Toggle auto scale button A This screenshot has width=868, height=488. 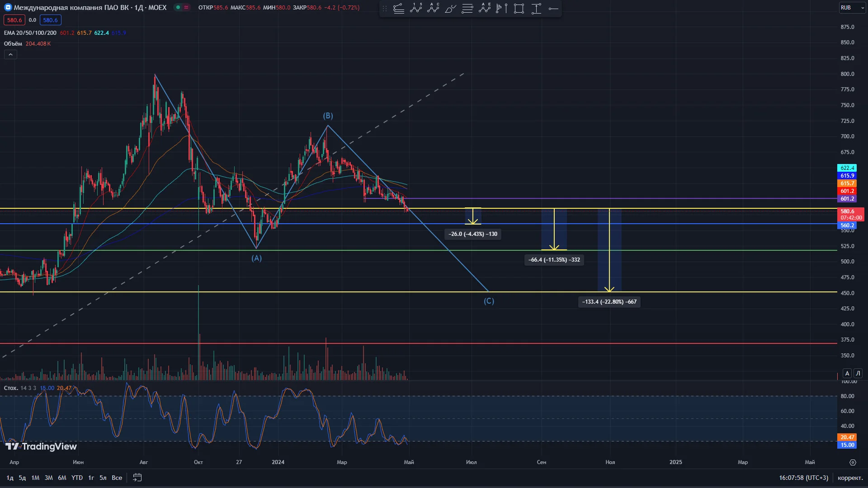(x=847, y=373)
